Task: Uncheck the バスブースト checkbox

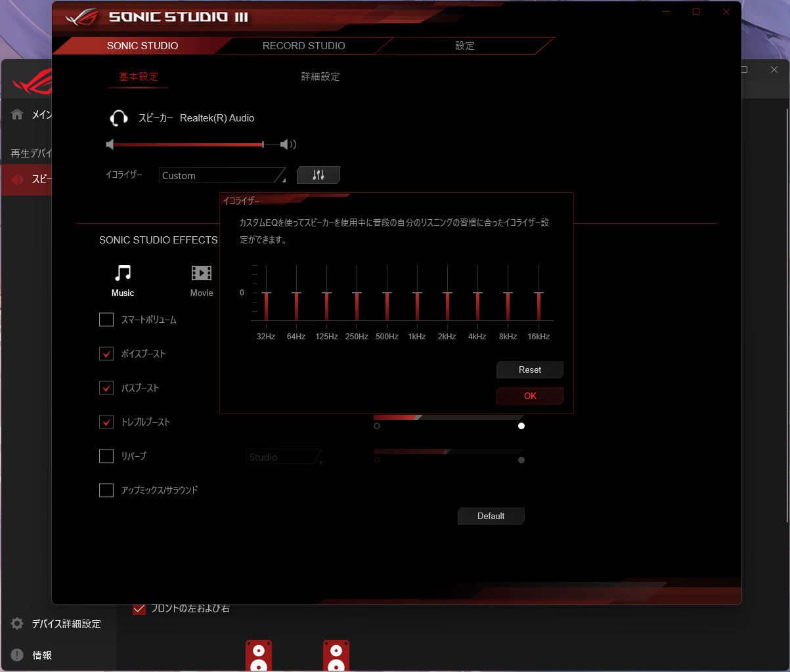Action: point(106,388)
